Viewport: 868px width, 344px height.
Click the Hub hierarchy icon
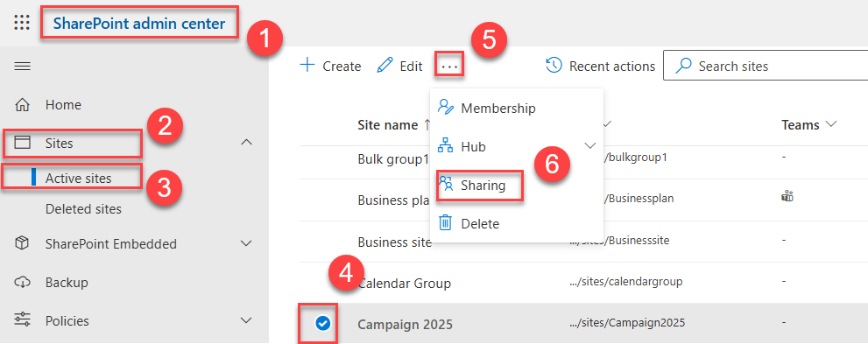pyautogui.click(x=446, y=146)
